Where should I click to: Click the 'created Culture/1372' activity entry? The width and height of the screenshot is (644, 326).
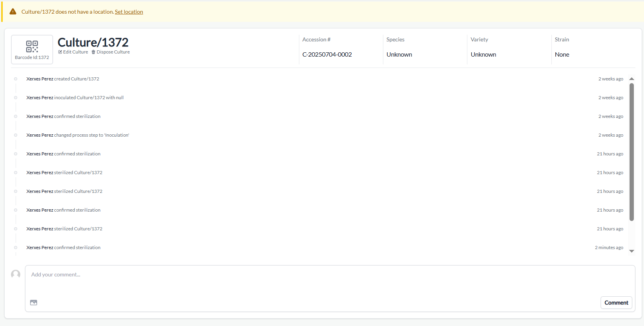(63, 79)
